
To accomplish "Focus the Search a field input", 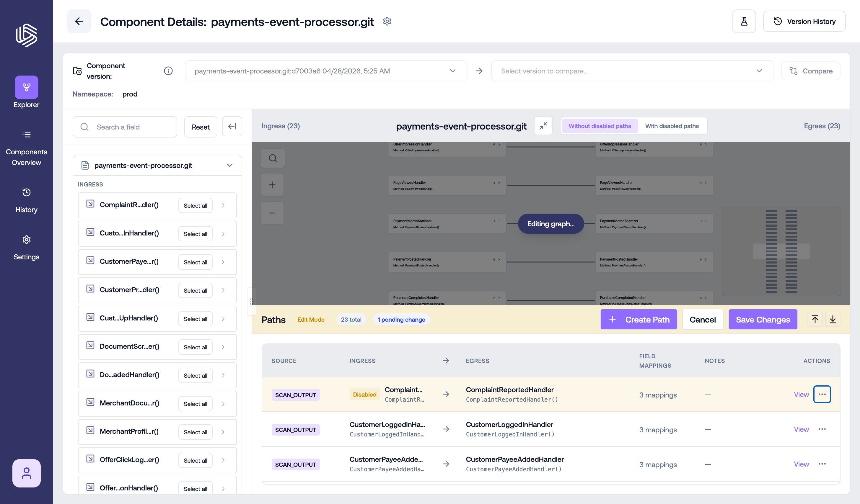I will point(125,127).
